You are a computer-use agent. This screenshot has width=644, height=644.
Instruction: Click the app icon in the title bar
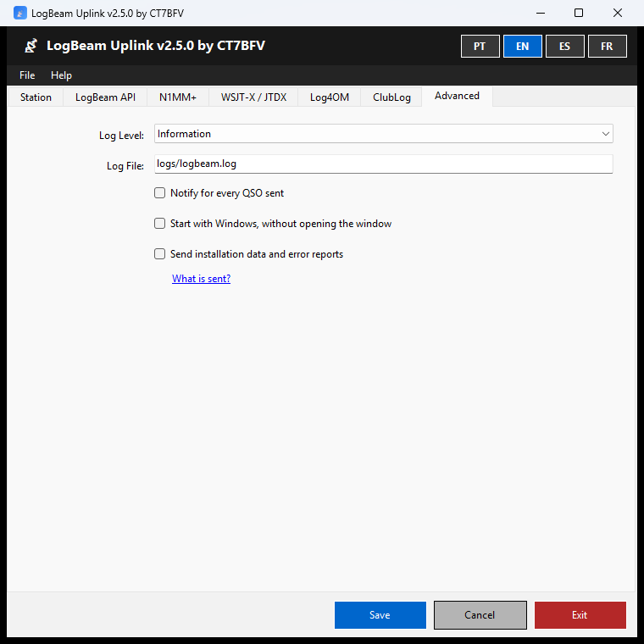[19, 14]
